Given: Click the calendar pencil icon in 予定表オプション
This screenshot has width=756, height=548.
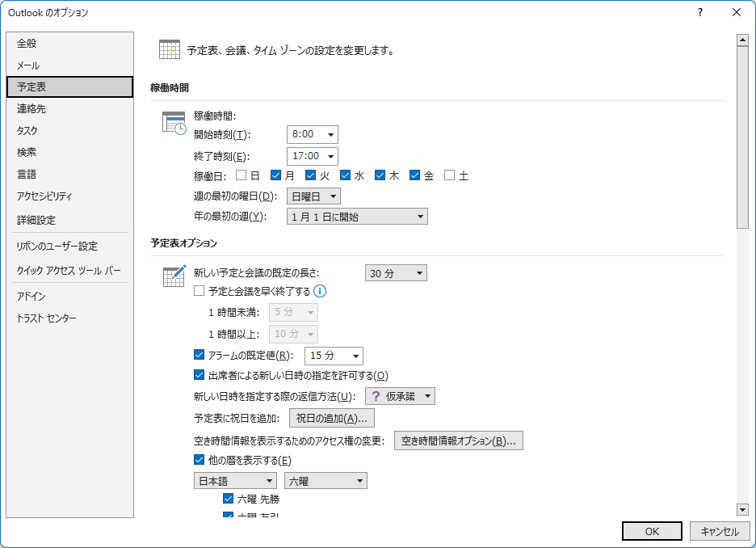Looking at the screenshot, I should pos(174,276).
